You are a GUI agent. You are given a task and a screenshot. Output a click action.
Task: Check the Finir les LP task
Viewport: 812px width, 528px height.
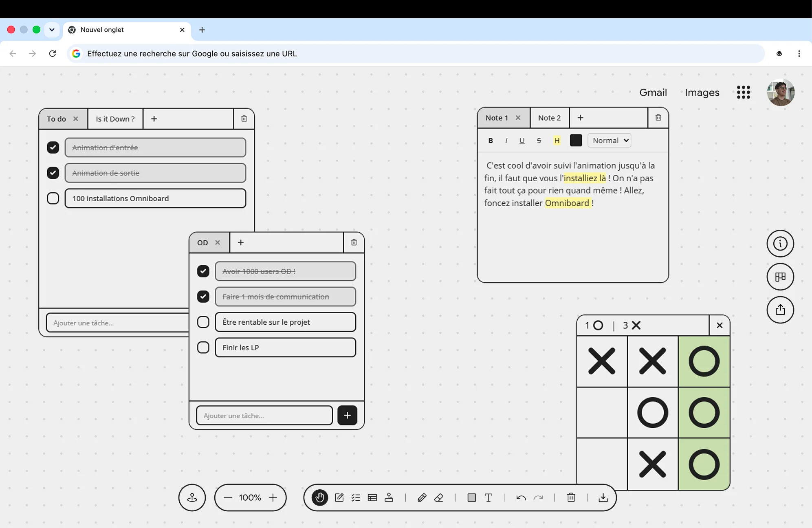pos(203,348)
